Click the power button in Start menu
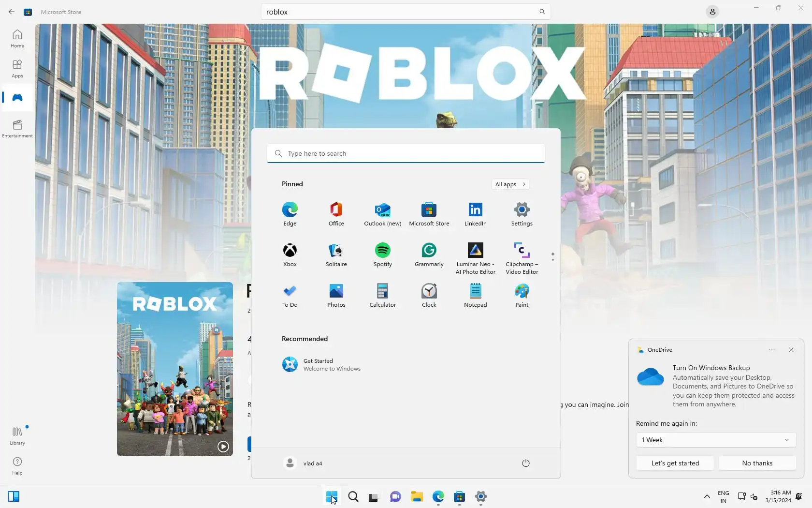 tap(526, 463)
